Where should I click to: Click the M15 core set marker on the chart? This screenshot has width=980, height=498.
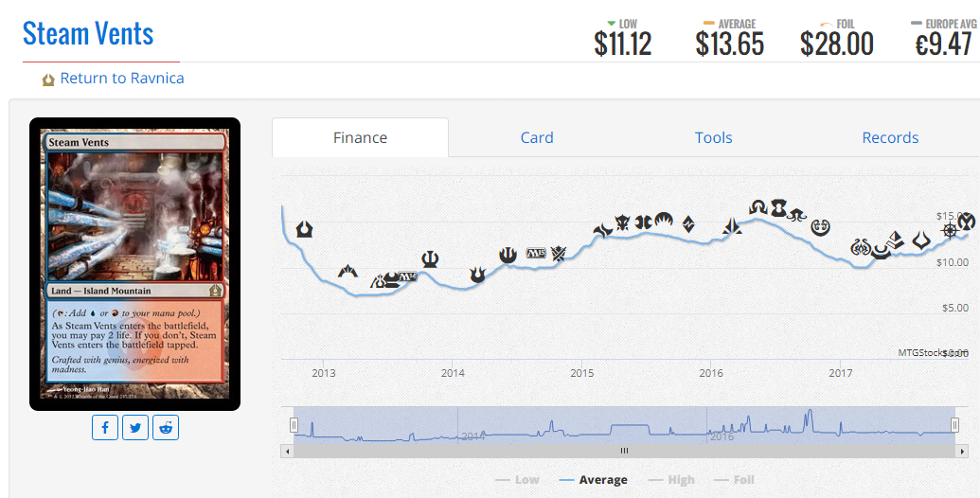[x=536, y=253]
